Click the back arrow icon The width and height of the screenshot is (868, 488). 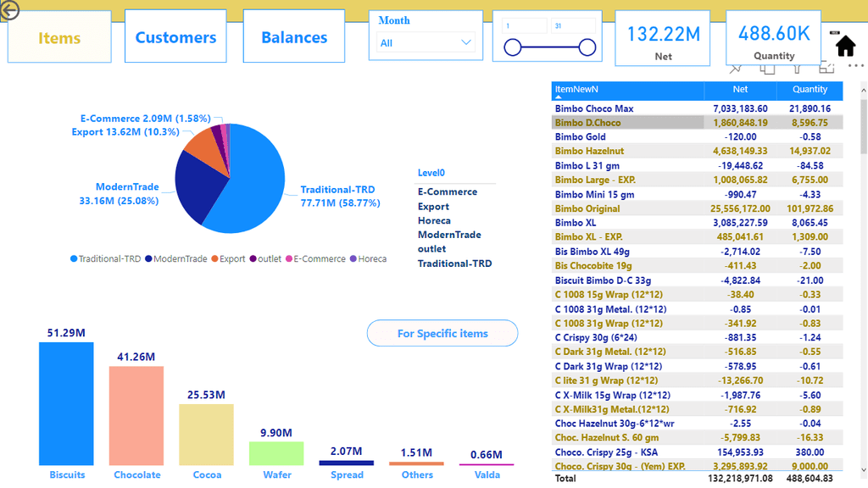tap(8, 10)
